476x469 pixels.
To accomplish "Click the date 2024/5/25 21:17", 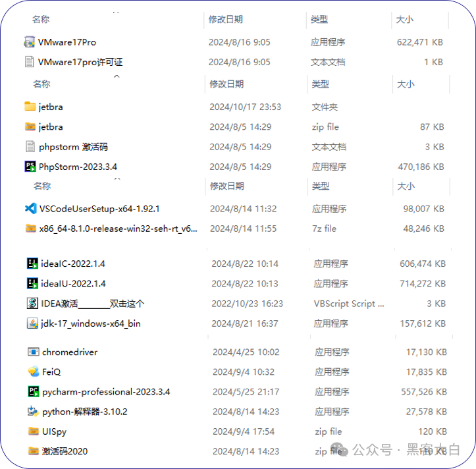I will click(246, 392).
